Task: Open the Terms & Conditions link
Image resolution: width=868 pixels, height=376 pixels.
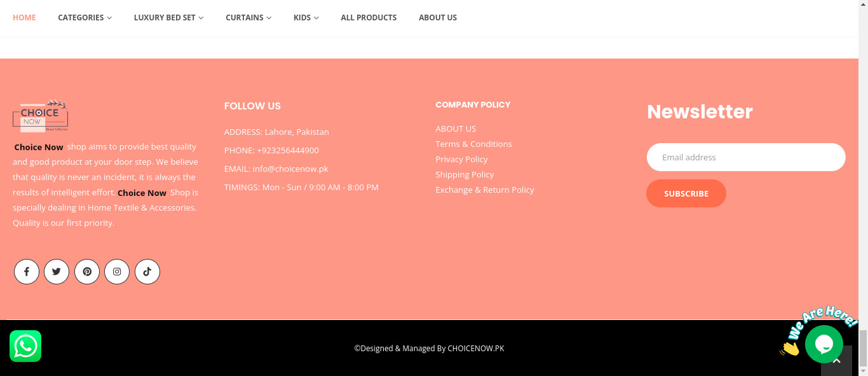Action: coord(473,144)
